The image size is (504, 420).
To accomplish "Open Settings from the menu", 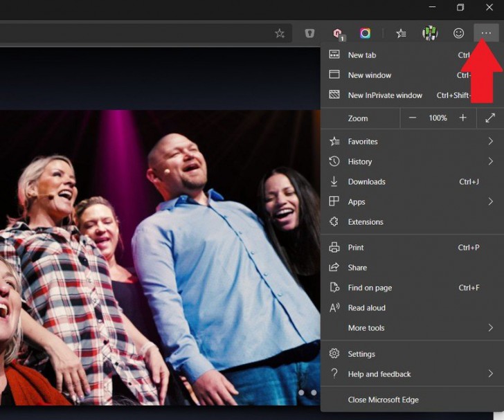I will click(x=412, y=354).
